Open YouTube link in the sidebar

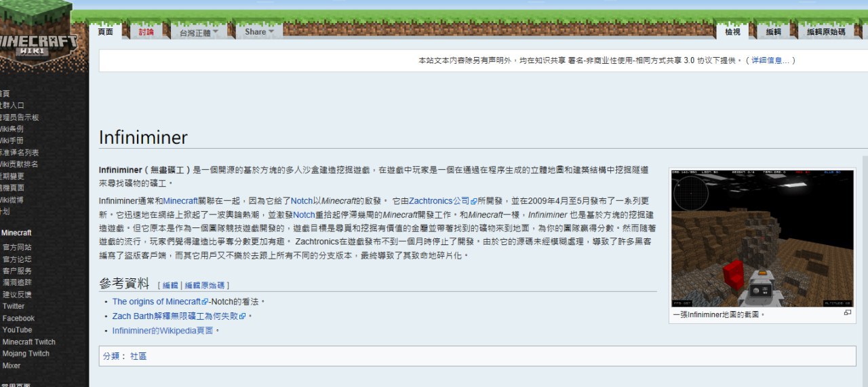(x=17, y=330)
